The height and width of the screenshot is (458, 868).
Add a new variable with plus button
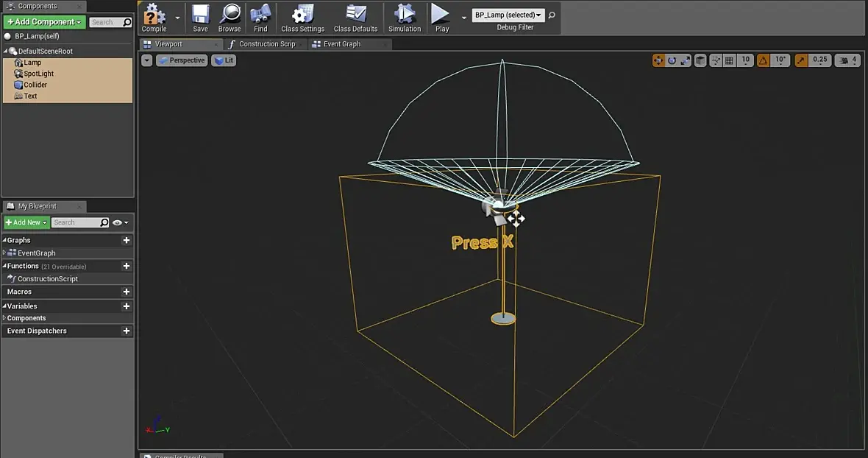127,306
